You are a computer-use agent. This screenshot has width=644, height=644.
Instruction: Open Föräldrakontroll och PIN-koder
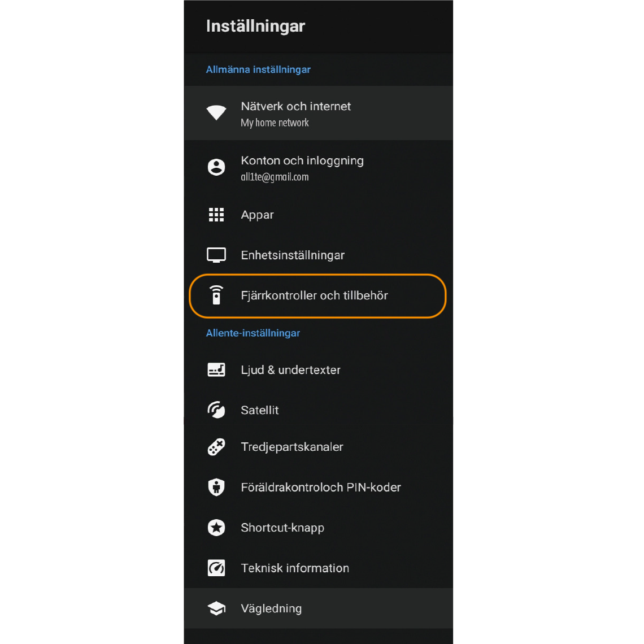coord(320,488)
